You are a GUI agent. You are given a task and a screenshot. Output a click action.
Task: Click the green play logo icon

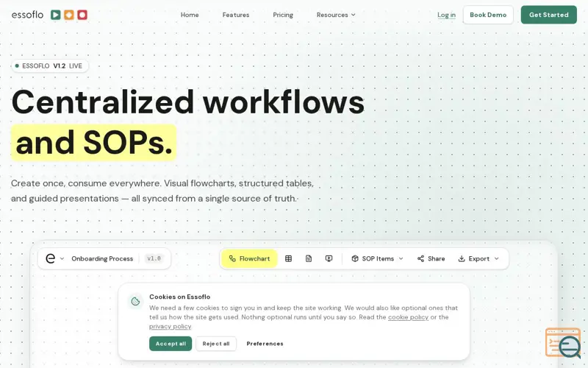coord(56,15)
